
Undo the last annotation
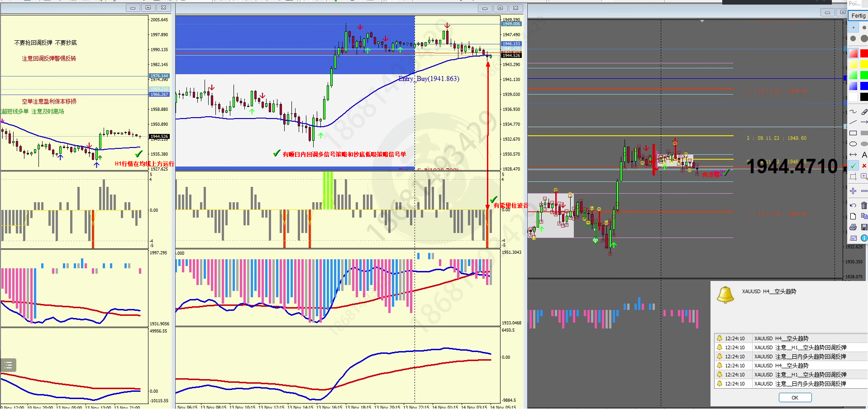tap(853, 205)
